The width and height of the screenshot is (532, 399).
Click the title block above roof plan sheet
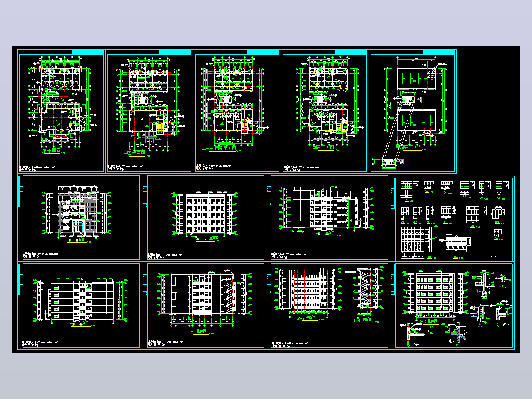click(x=439, y=52)
